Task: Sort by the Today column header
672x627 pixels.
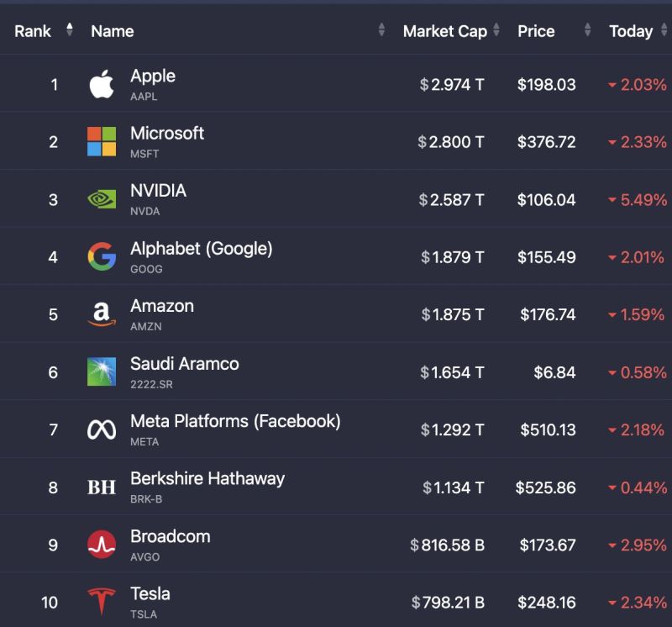Action: pos(631,31)
